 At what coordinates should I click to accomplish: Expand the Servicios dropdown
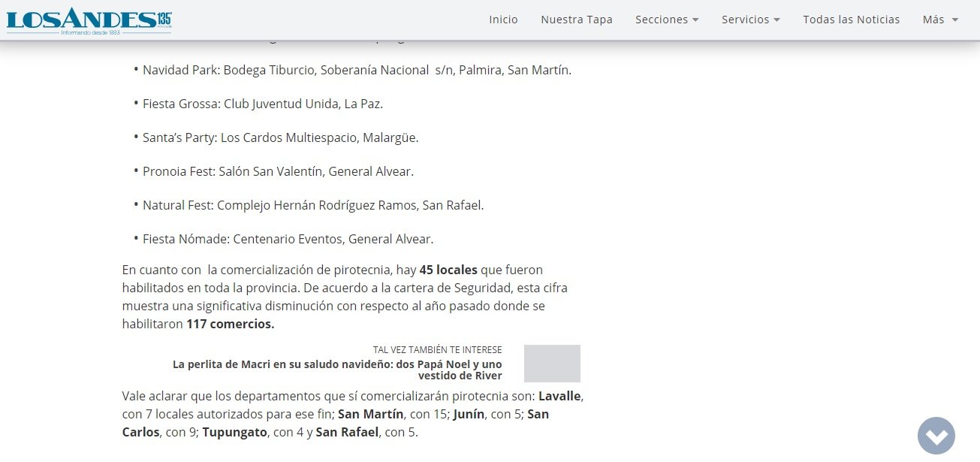[750, 20]
